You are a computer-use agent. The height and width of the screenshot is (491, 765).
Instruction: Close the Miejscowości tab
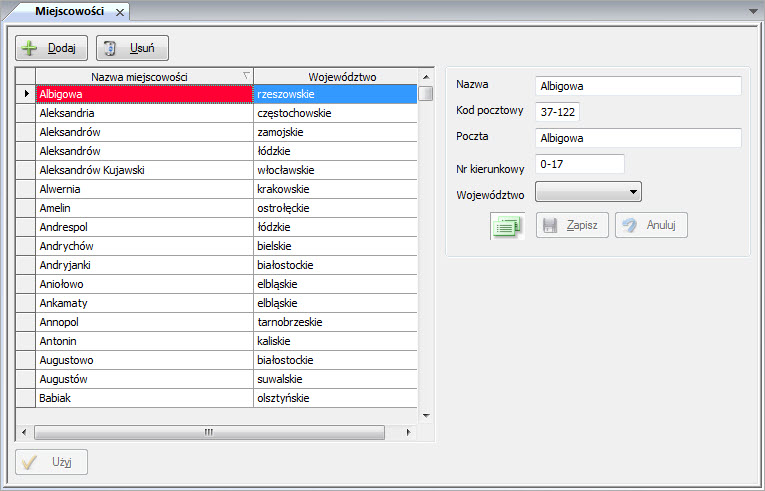point(120,12)
